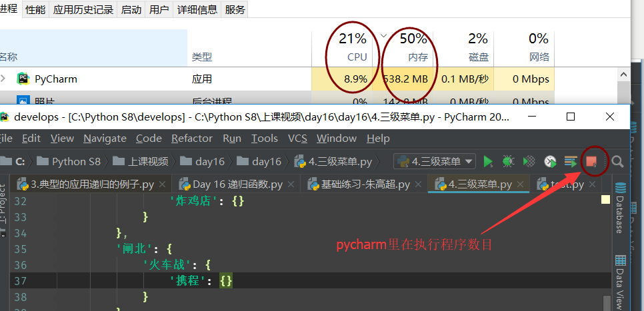The width and height of the screenshot is (644, 311).
Task: Open the Data View tool window
Action: tap(620, 283)
